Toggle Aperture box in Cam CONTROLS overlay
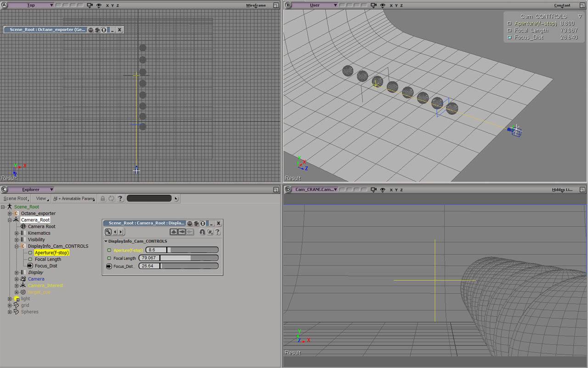 (x=509, y=23)
